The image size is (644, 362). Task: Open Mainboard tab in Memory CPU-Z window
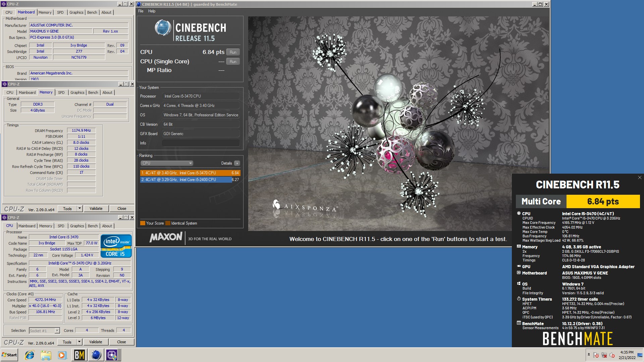pos(27,93)
